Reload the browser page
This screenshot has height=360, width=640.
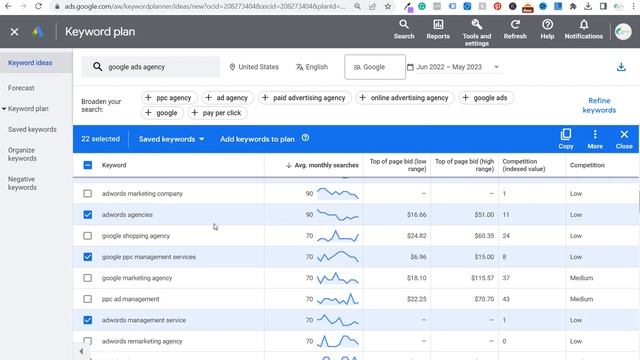[x=38, y=6]
